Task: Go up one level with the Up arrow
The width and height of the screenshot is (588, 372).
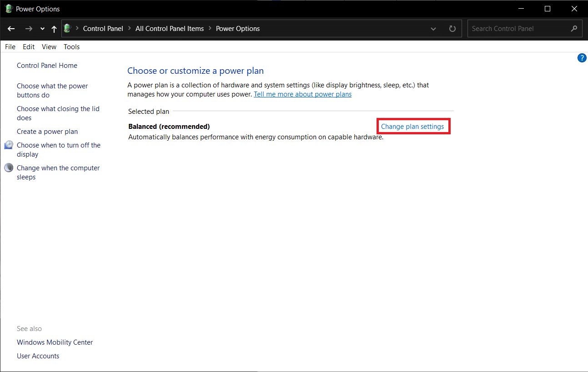Action: coord(54,29)
